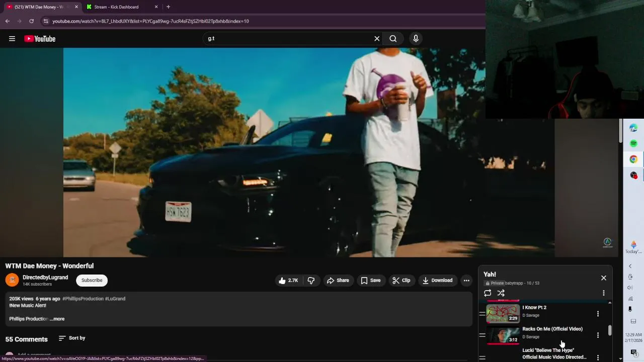644x362 pixels.
Task: Open the DirectedbyLugrand channel avatar
Action: click(12, 280)
